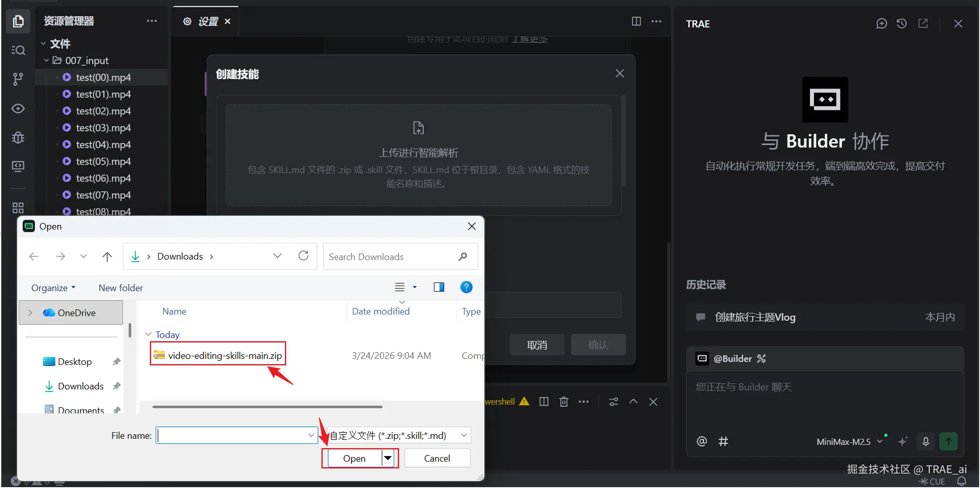This screenshot has height=488, width=980.
Task: Toggle split editor layout icon
Action: click(636, 21)
